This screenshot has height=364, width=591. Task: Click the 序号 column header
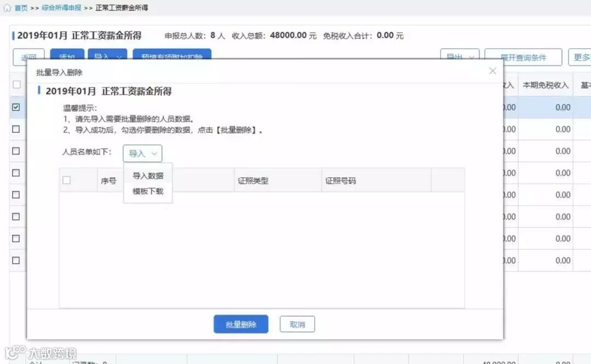pos(108,181)
